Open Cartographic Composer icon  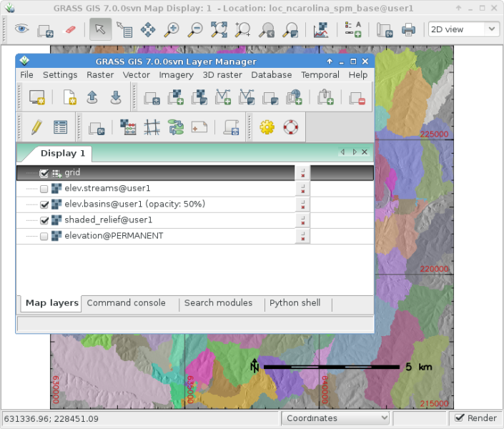point(199,127)
